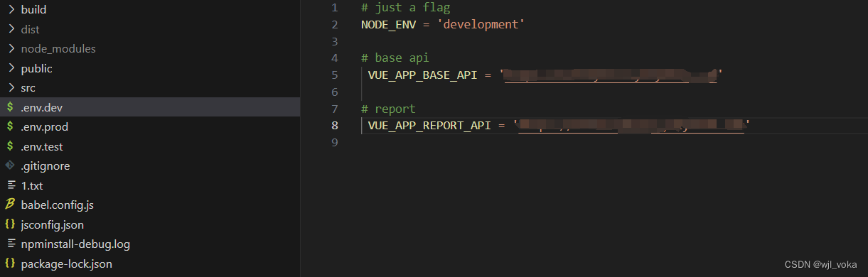Click line number 1 in the gutter
868x277 pixels.
[335, 8]
